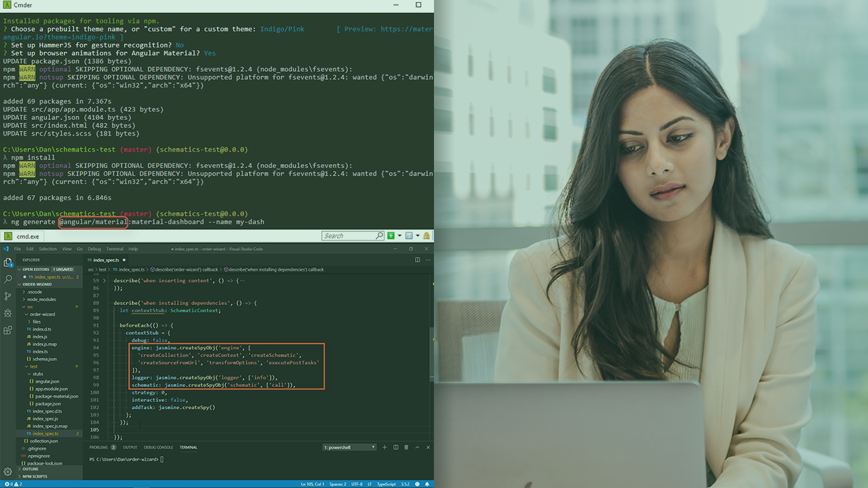Open the Debug menu in VS Code
868x488 pixels.
tap(94, 249)
